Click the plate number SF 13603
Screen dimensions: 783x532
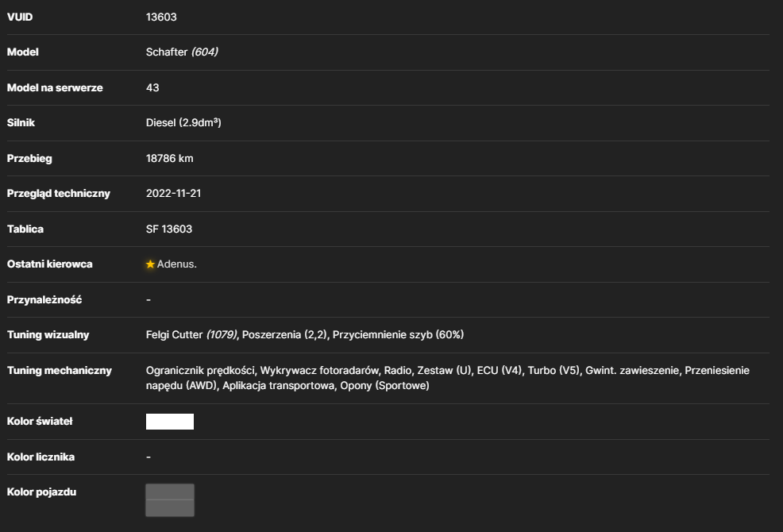coord(169,229)
